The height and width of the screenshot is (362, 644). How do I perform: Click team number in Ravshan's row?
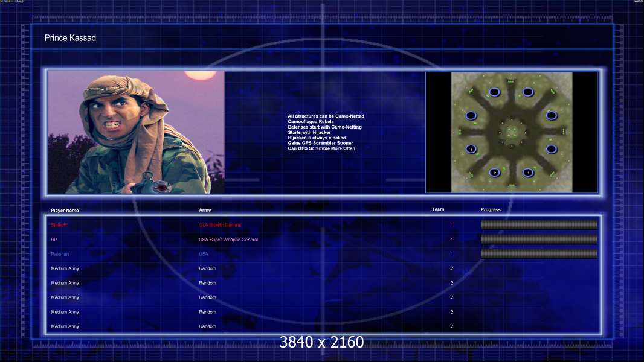(452, 254)
